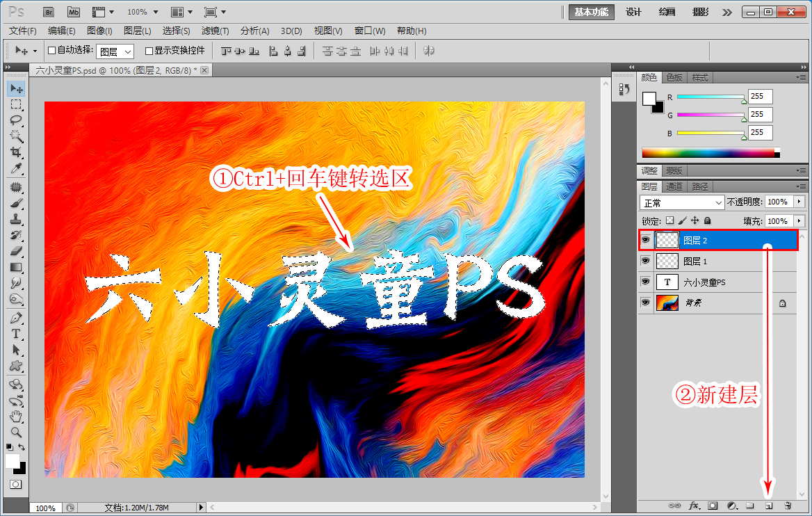
Task: Open the 正常 blend mode dropdown
Action: (681, 202)
